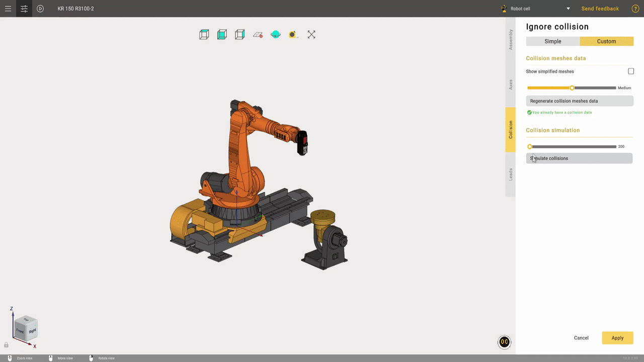Click the play icon in the top bar
Viewport: 644px width, 362px height.
pyautogui.click(x=40, y=9)
